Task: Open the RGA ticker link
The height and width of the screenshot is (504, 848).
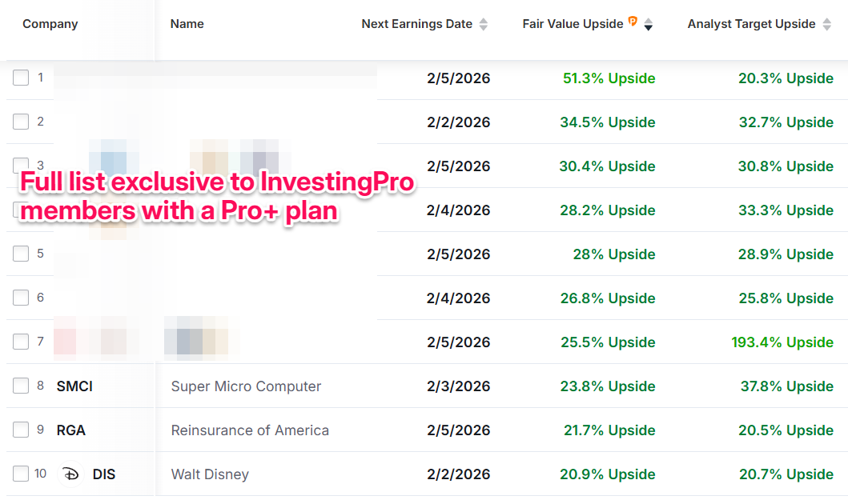Action: point(71,430)
